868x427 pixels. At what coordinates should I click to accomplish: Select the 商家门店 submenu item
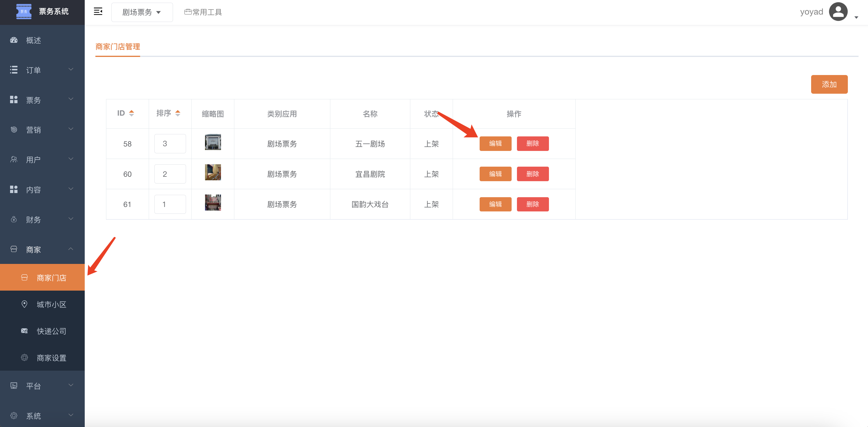pyautogui.click(x=42, y=277)
